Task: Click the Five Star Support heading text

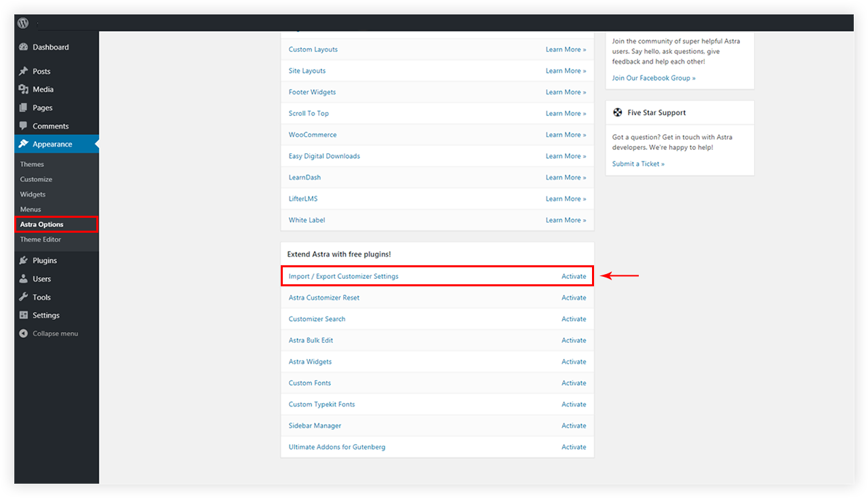Action: click(656, 113)
